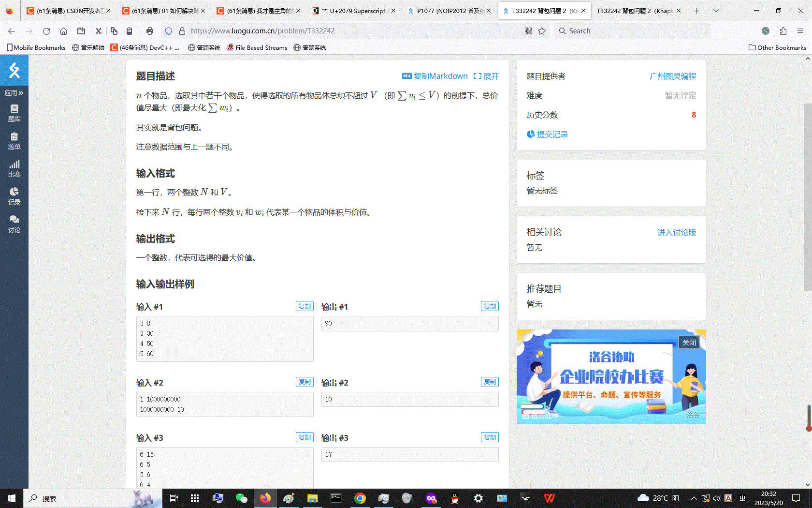The height and width of the screenshot is (508, 812).
Task: Open the 题单 problem list sidebar icon
Action: pos(14,141)
